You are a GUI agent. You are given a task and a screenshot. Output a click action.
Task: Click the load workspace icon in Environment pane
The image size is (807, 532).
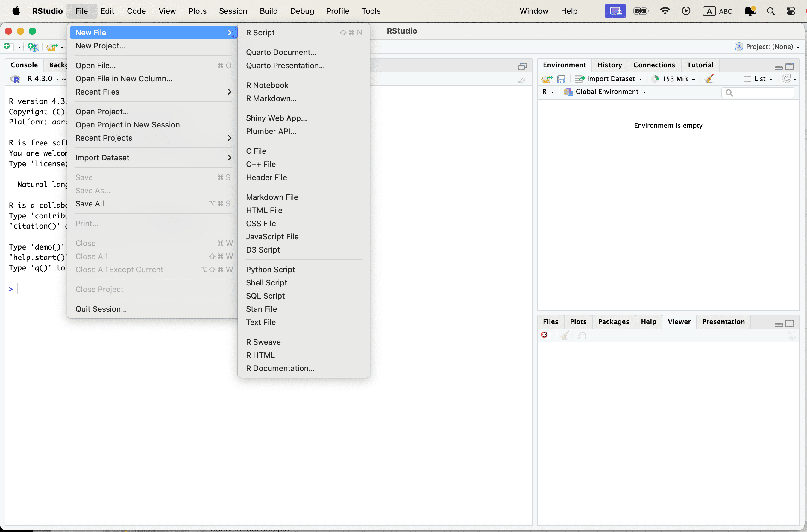[547, 79]
